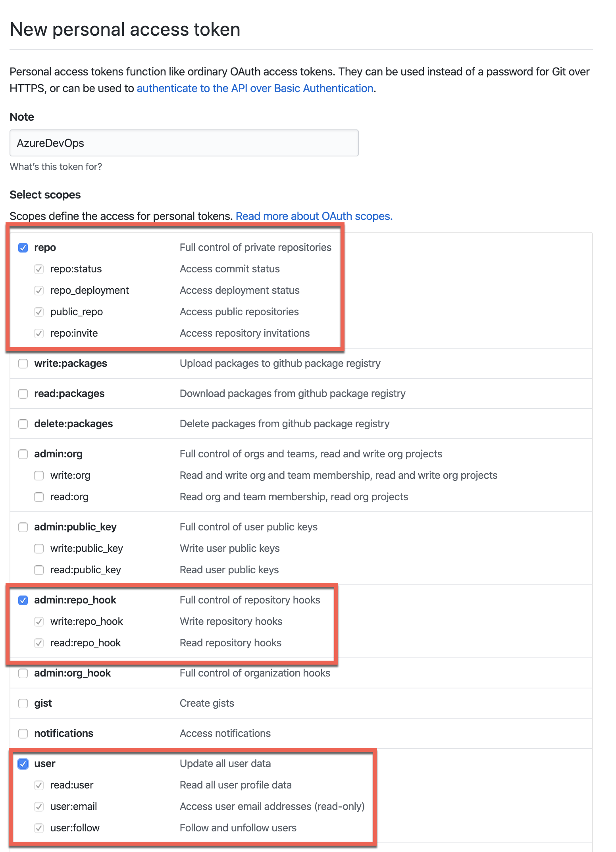Click the repo:status sub-scope checkbox
Image resolution: width=616 pixels, height=852 pixels.
point(39,269)
